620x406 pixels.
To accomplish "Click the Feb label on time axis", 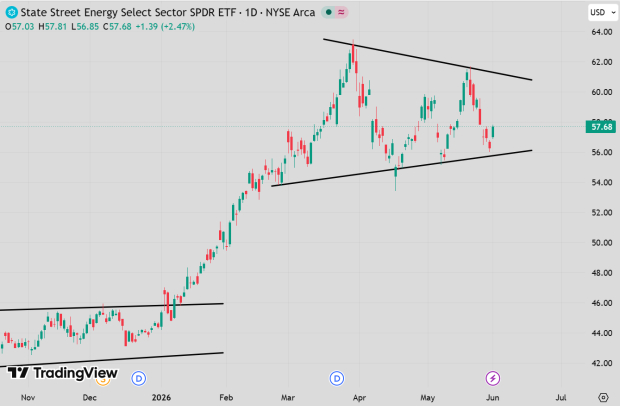I will pos(226,397).
